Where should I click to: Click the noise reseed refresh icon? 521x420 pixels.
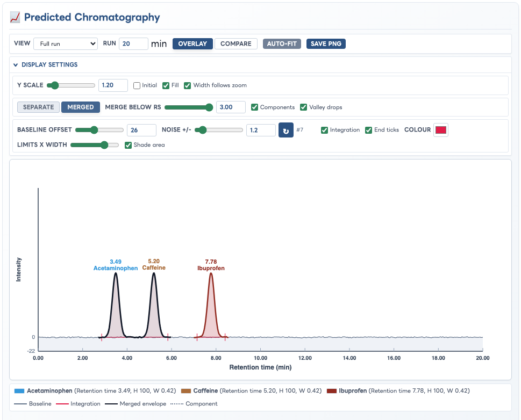(x=286, y=130)
